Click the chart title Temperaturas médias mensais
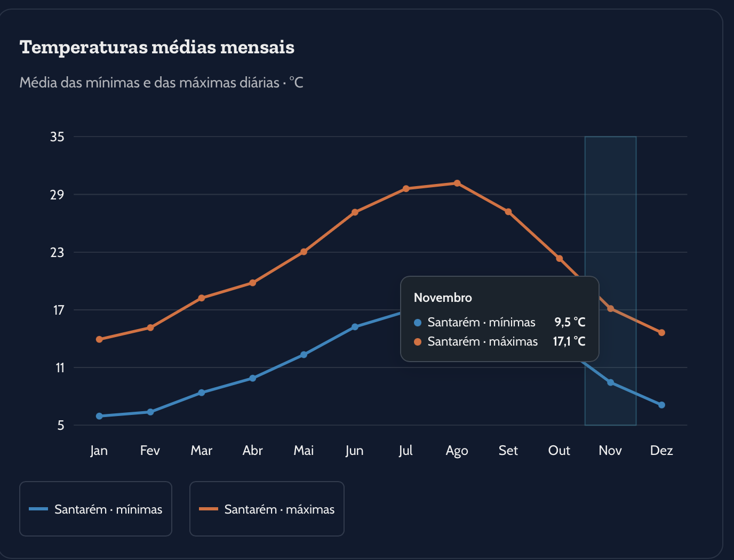Viewport: 734px width, 560px height. [157, 47]
